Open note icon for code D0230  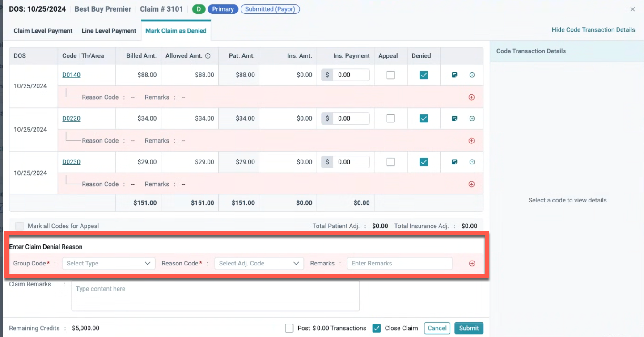454,162
